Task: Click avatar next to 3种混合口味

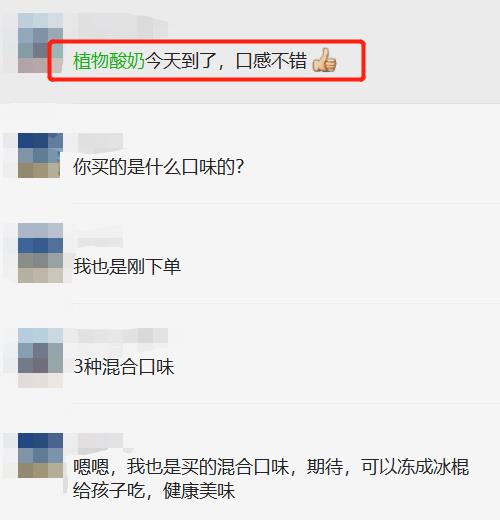Action: [40, 358]
